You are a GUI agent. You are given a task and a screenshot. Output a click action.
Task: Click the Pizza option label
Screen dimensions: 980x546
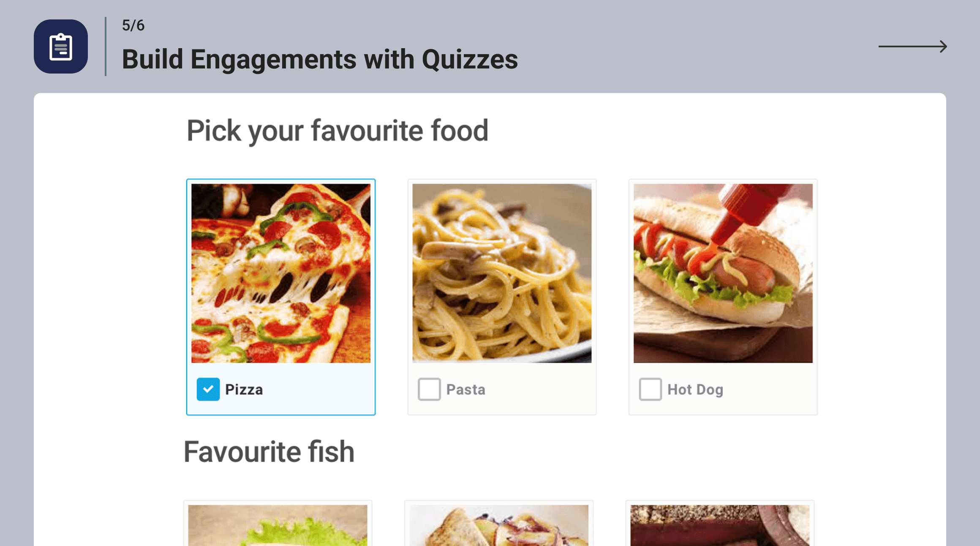click(244, 390)
